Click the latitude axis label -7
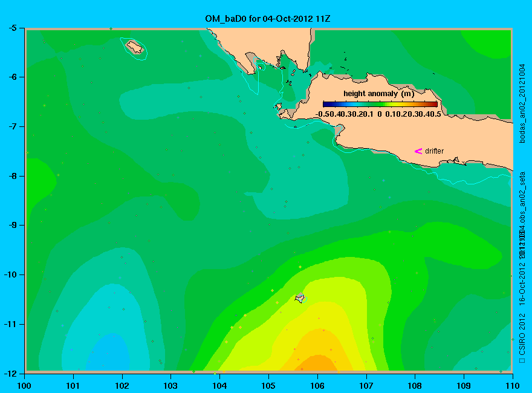The width and height of the screenshot is (532, 393). 12,126
